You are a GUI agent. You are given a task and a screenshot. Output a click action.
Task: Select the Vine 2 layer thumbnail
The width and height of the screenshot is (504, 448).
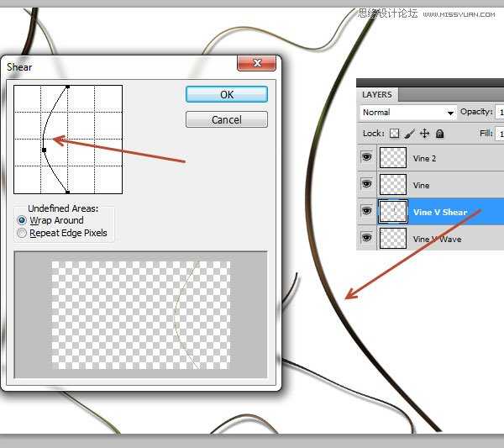coord(393,157)
